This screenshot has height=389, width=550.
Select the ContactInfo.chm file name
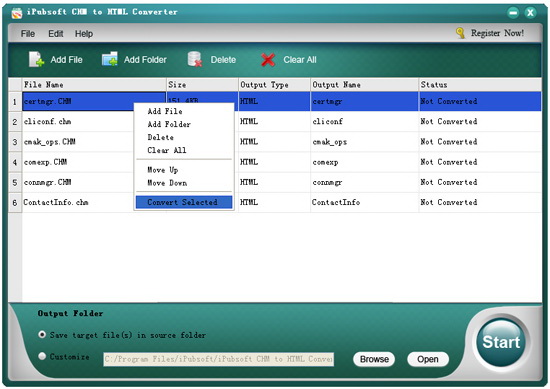click(x=56, y=202)
